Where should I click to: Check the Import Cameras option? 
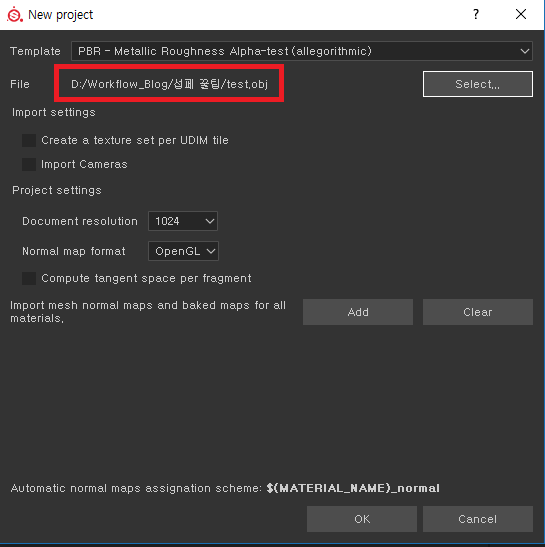[x=29, y=164]
